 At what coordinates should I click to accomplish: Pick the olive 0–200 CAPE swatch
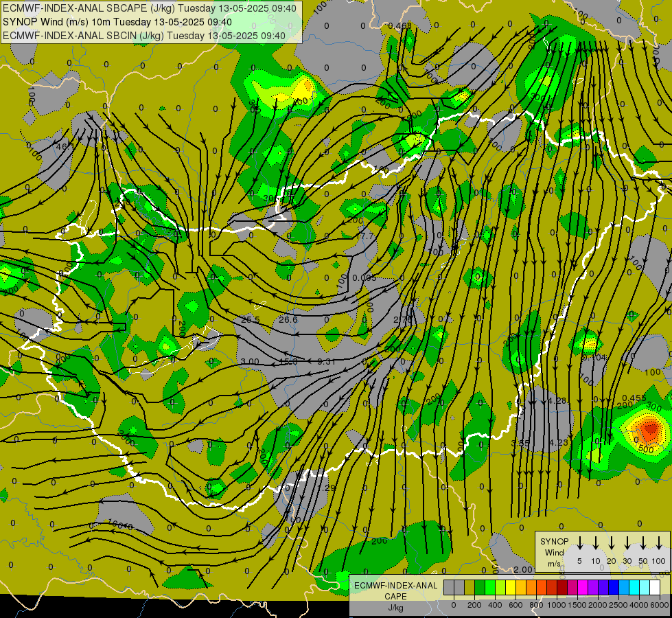[x=470, y=587]
